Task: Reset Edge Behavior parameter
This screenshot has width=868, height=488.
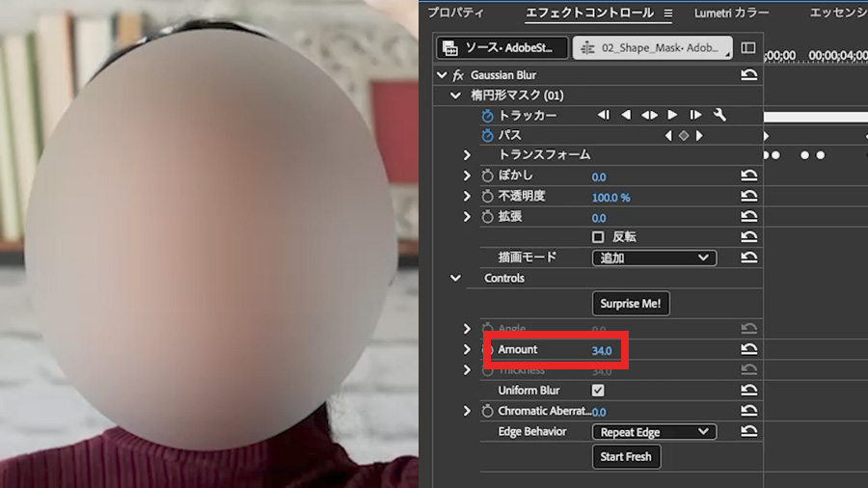Action: (748, 431)
